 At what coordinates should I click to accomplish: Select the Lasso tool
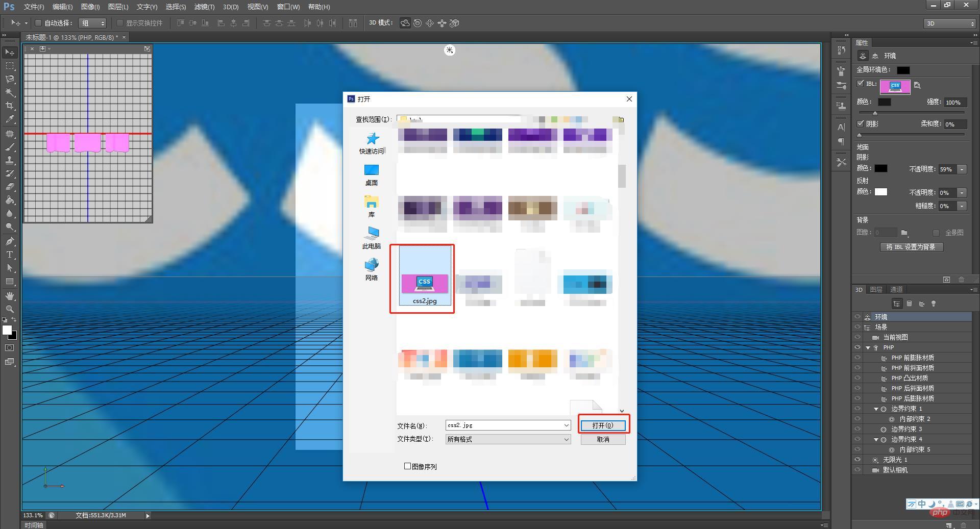[10, 79]
